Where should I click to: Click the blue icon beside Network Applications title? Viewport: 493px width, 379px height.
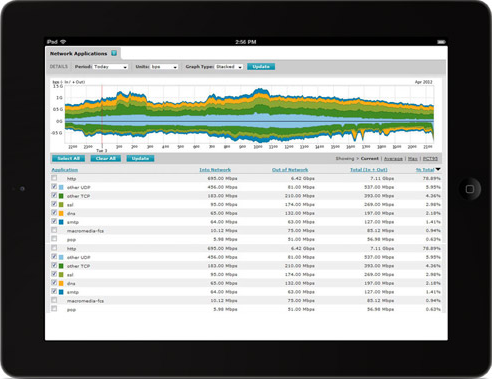pyautogui.click(x=114, y=53)
